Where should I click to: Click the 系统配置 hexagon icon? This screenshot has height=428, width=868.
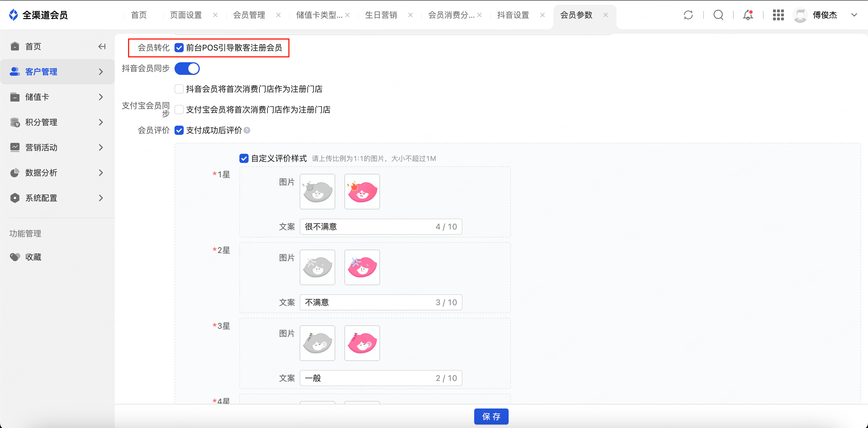pos(15,198)
